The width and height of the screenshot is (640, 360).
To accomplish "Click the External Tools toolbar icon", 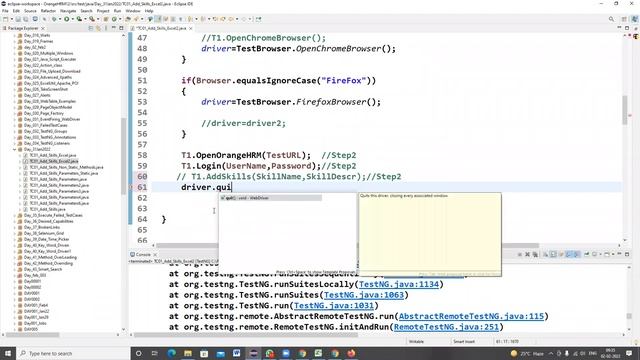I will 92,19.
